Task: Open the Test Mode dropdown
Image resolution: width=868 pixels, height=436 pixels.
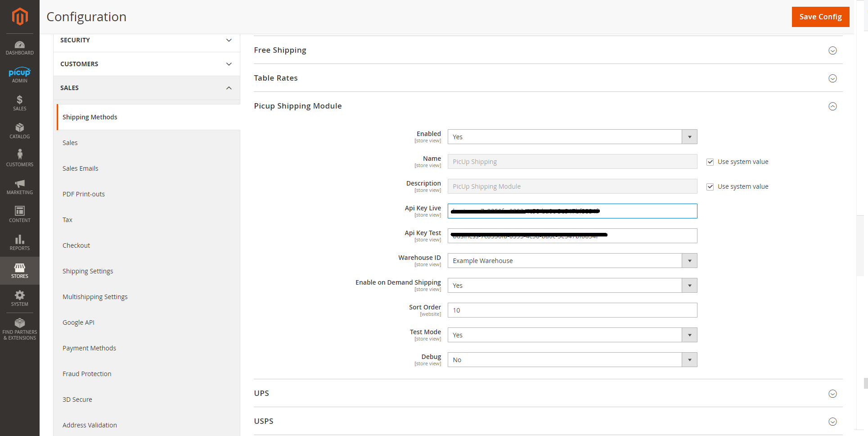Action: click(x=572, y=335)
